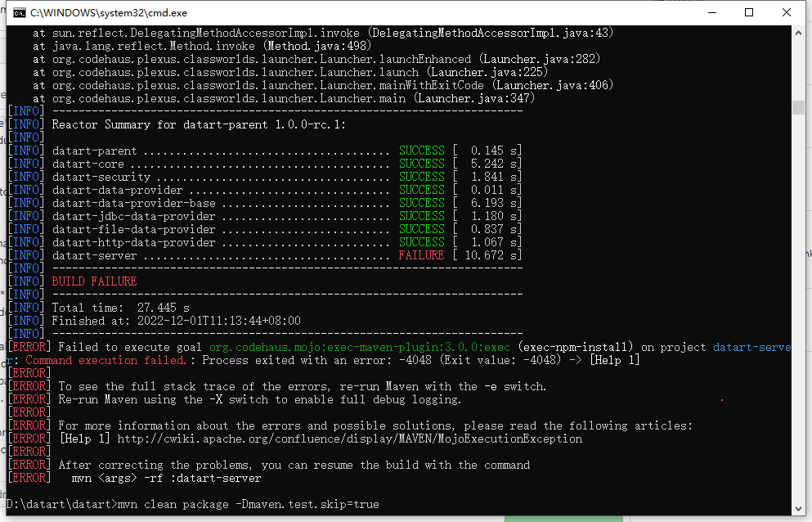Image resolution: width=812 pixels, height=522 pixels.
Task: Click the red BUILD FAILURE text
Action: click(92, 281)
